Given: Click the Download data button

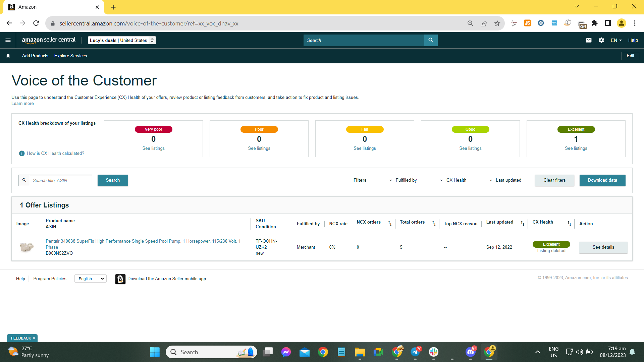Looking at the screenshot, I should 602,180.
